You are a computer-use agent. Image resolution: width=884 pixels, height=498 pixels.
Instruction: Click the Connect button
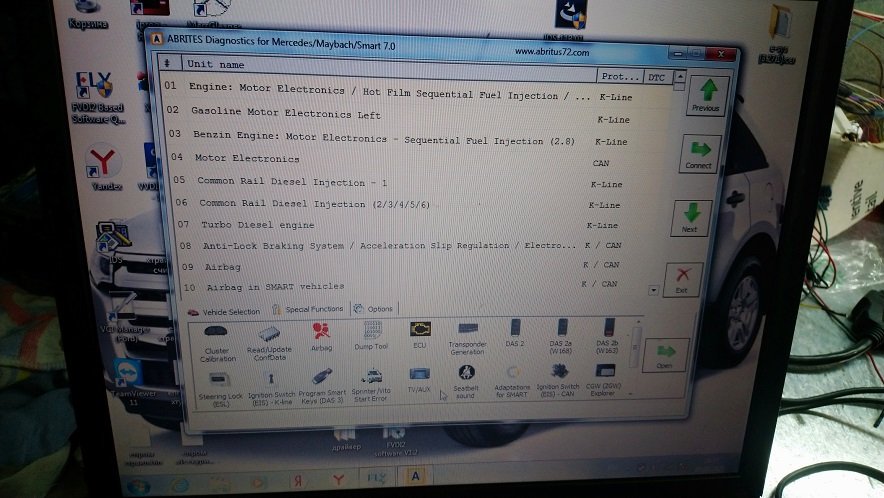[700, 154]
